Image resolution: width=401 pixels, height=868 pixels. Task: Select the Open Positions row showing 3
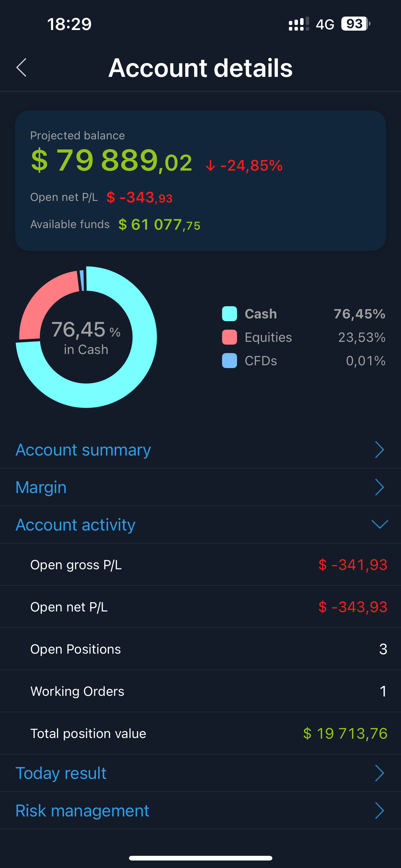(200, 649)
